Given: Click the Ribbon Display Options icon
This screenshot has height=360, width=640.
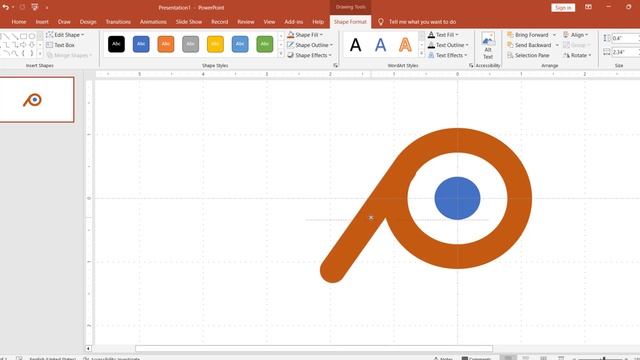Looking at the screenshot, I should (588, 7).
